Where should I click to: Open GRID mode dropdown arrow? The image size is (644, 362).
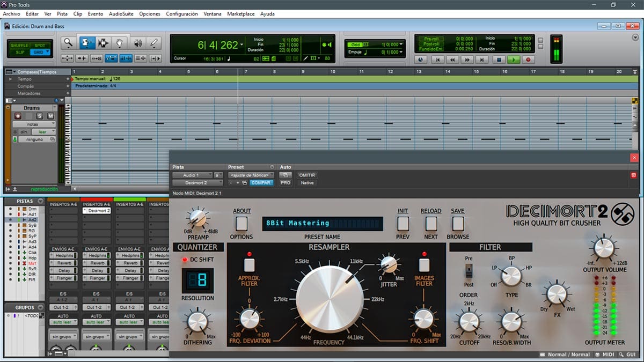click(47, 52)
